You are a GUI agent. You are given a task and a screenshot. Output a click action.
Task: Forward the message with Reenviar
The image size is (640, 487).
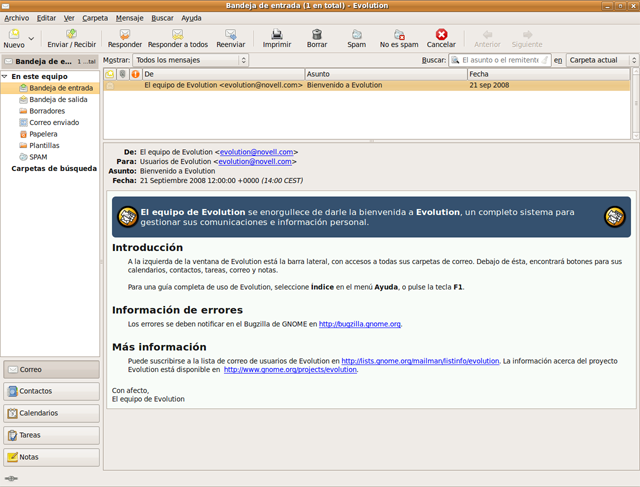(x=231, y=35)
